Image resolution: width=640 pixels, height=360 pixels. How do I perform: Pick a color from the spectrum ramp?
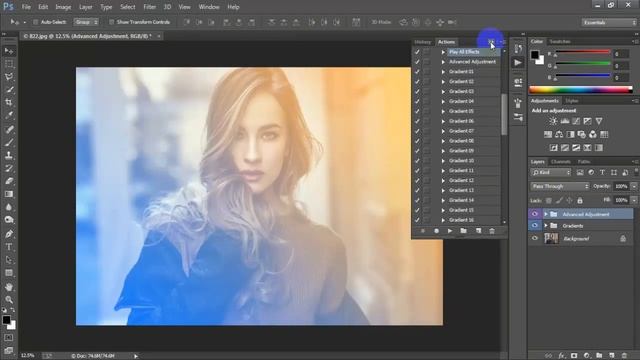click(580, 89)
